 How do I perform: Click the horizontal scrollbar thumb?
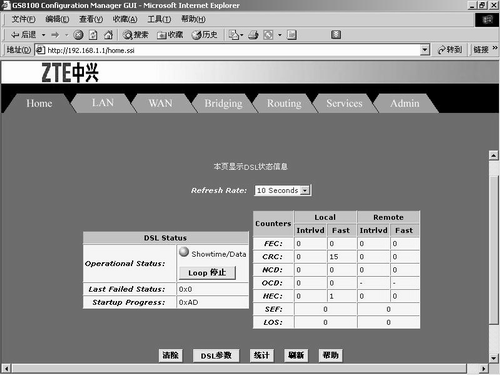(x=239, y=369)
